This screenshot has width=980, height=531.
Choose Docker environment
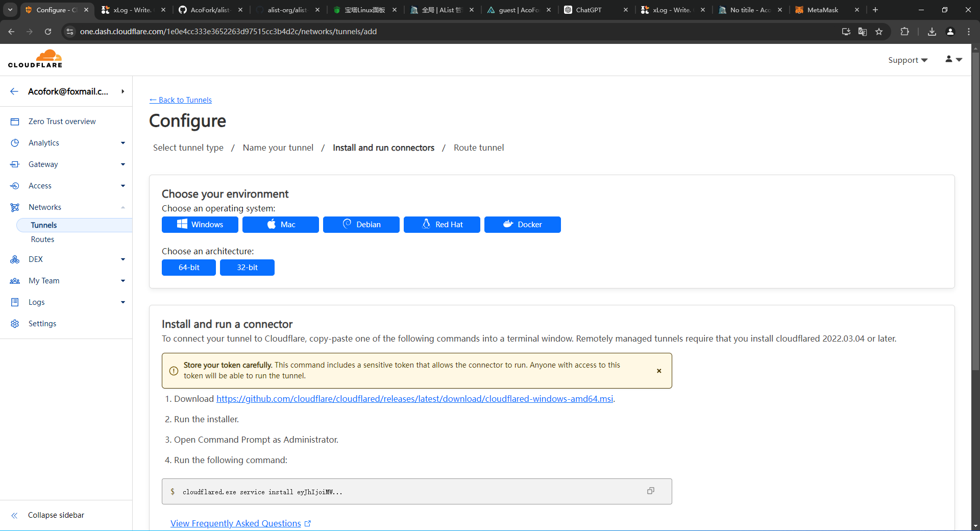tap(523, 225)
